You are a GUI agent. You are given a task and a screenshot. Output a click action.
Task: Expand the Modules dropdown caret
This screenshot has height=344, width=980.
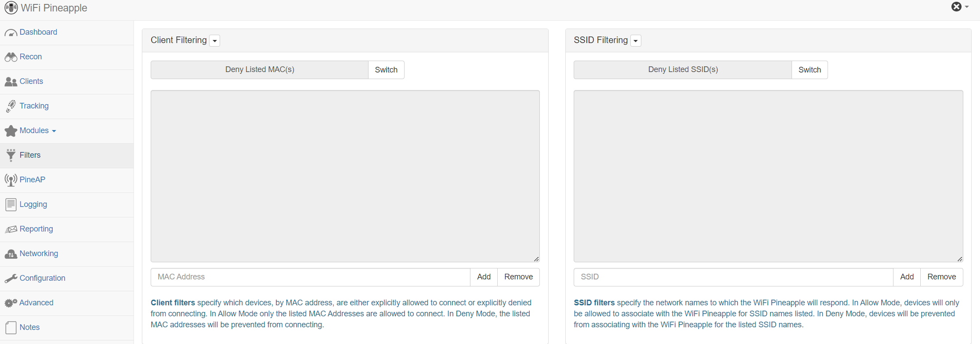pos(54,131)
